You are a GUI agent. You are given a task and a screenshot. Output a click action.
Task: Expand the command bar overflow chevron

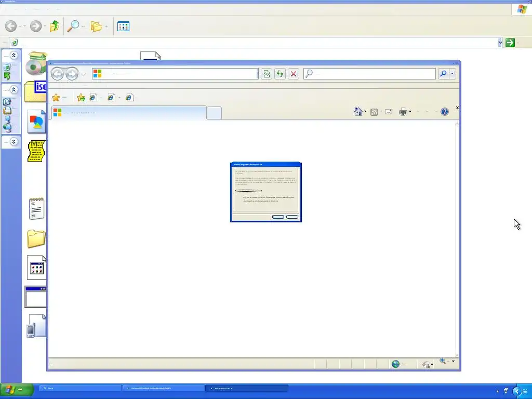coord(457,108)
